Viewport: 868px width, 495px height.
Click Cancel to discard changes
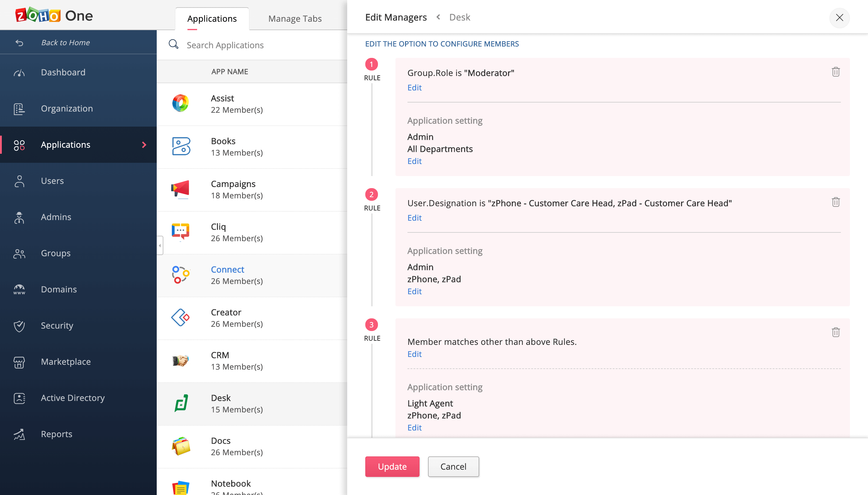[454, 466]
